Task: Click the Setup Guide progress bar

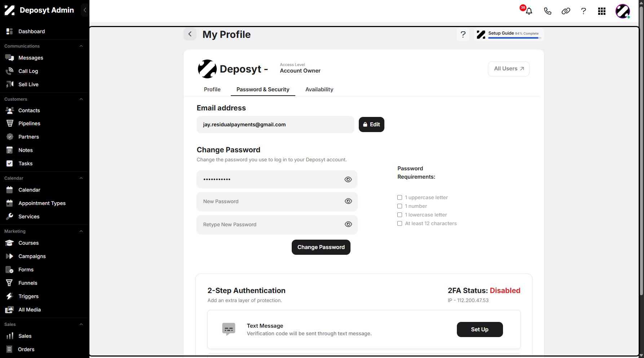Action: (x=515, y=38)
